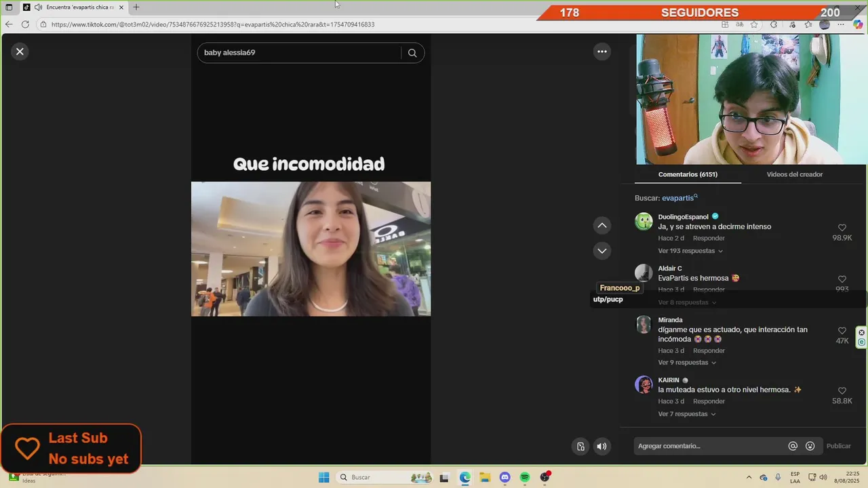The height and width of the screenshot is (488, 868).
Task: Like Miranda's comment
Action: (842, 331)
